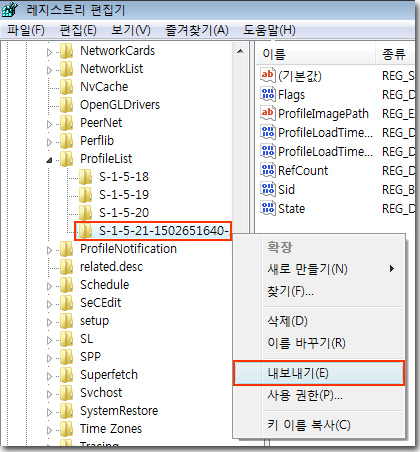
Task: Expand the Schedule key
Action: click(49, 286)
